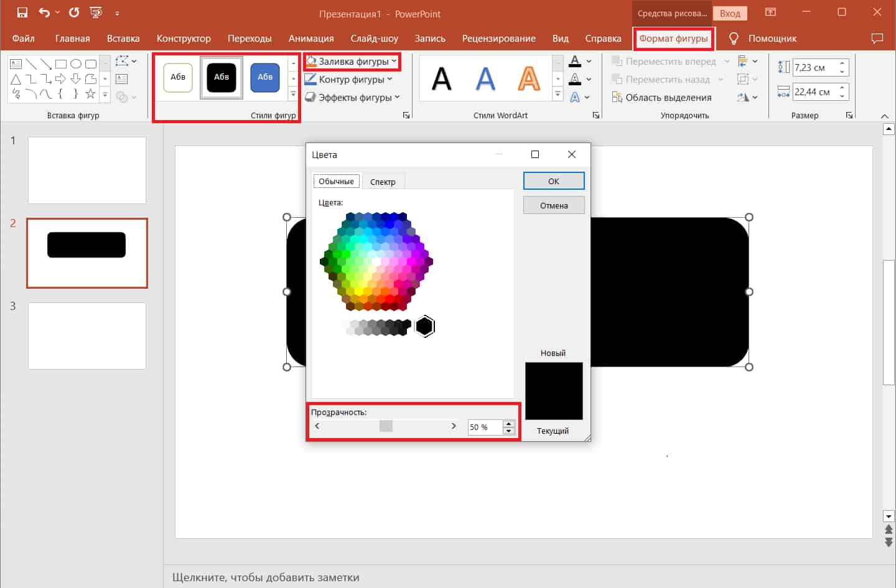
Task: Increase transparency percentage with up spinner
Action: point(508,424)
